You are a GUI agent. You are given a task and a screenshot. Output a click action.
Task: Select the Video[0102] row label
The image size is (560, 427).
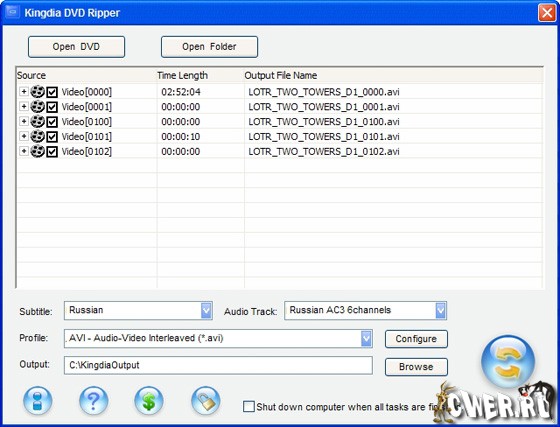pos(86,152)
